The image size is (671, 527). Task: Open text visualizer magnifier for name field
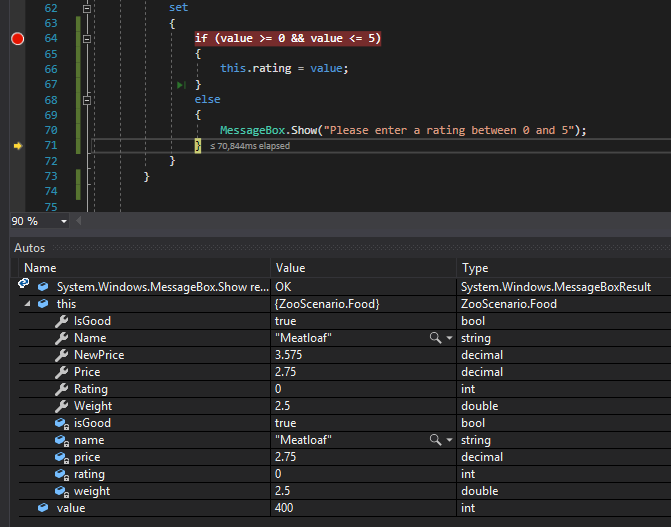pyautogui.click(x=435, y=440)
